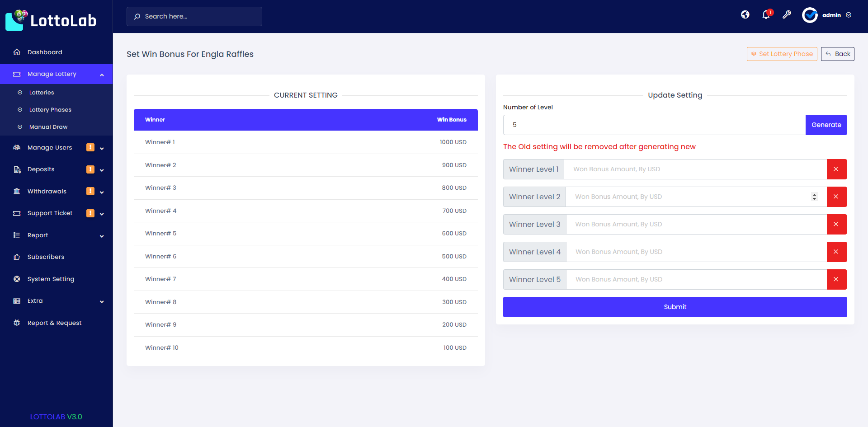Open the Lottery Phases menu entry
The height and width of the screenshot is (427, 868).
pyautogui.click(x=50, y=109)
